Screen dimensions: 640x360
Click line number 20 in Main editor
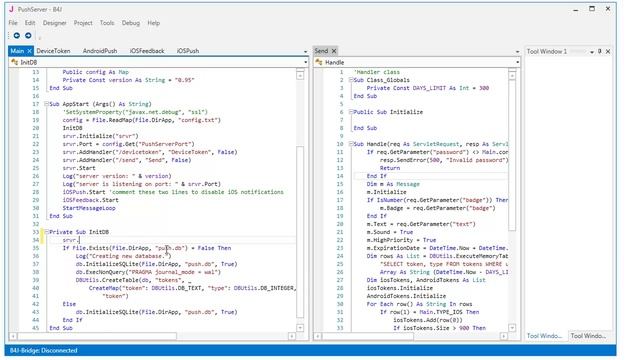(36, 128)
